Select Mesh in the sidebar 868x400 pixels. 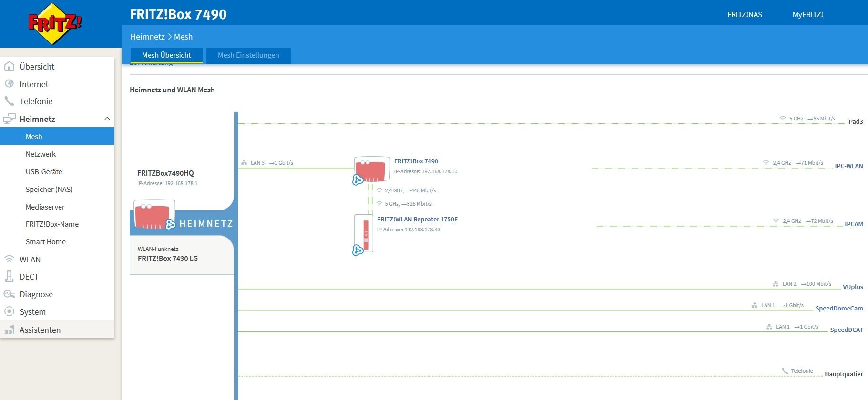point(57,136)
